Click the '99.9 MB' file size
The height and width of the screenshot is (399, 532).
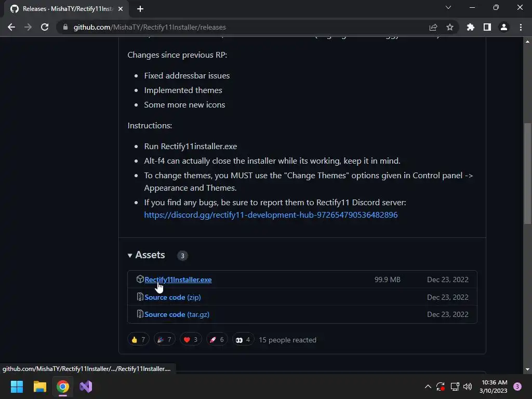[388, 280]
